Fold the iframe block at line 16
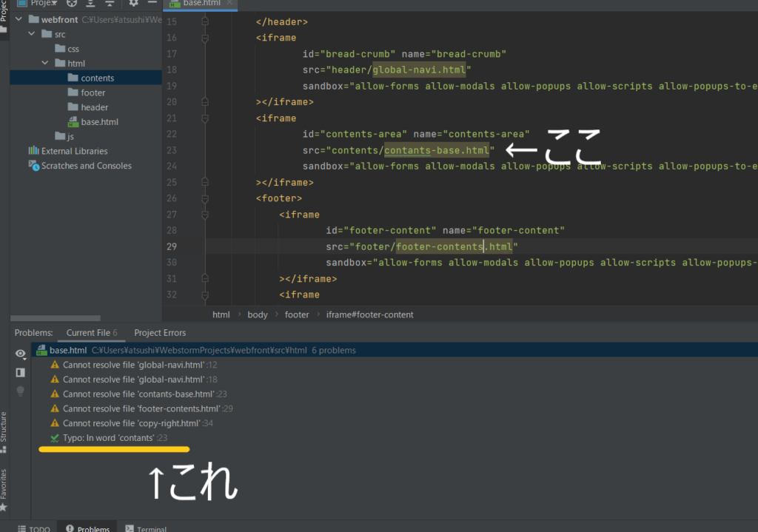 pos(205,38)
